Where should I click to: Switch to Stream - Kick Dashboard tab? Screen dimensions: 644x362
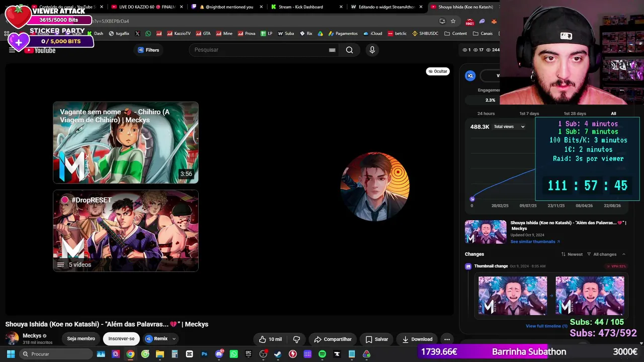[307, 7]
